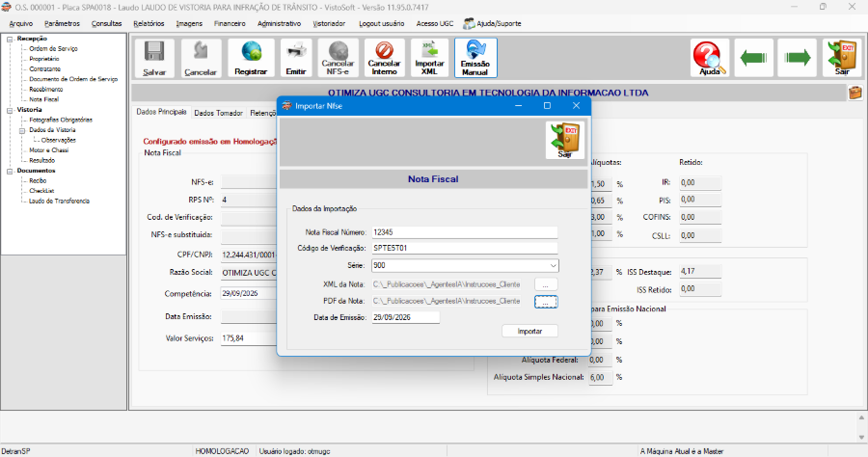Select Resultado tree item

[x=42, y=160]
